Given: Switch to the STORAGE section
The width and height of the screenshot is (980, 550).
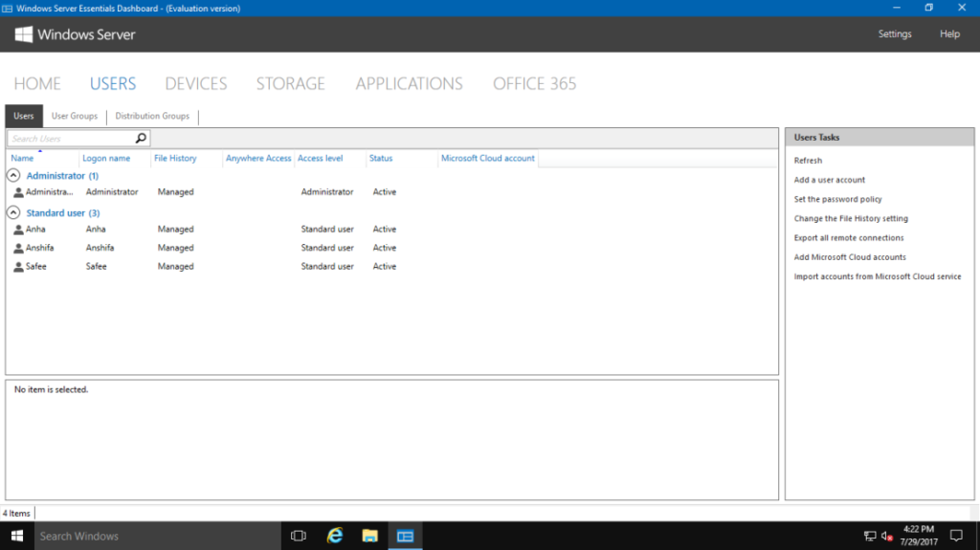Looking at the screenshot, I should (x=291, y=84).
